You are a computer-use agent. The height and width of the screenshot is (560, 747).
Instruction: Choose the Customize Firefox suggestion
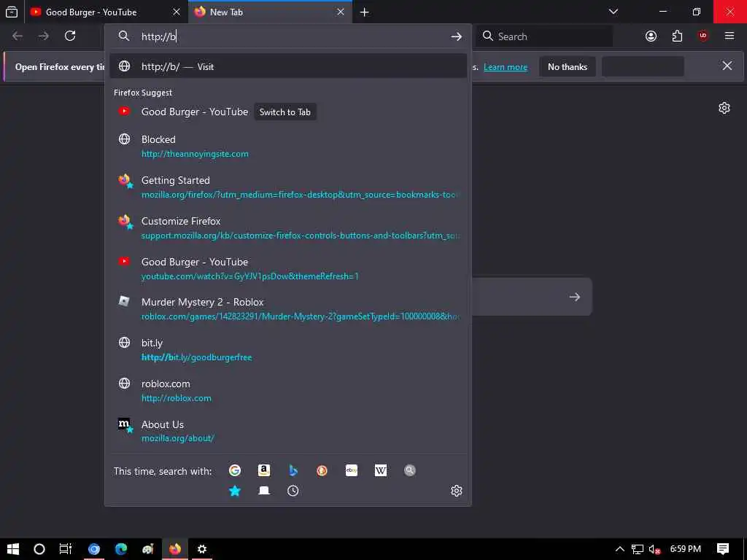click(288, 228)
